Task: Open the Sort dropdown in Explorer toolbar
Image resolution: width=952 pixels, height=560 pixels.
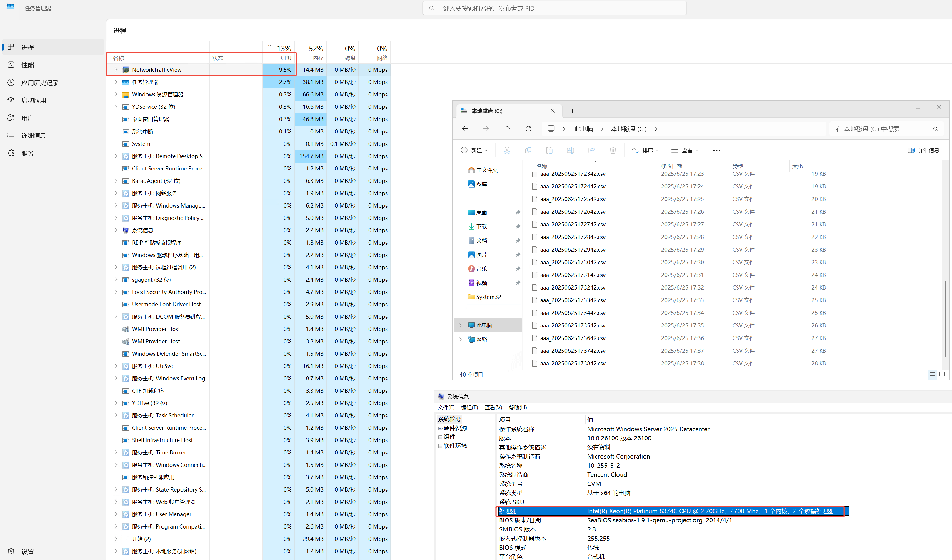Action: pos(645,150)
